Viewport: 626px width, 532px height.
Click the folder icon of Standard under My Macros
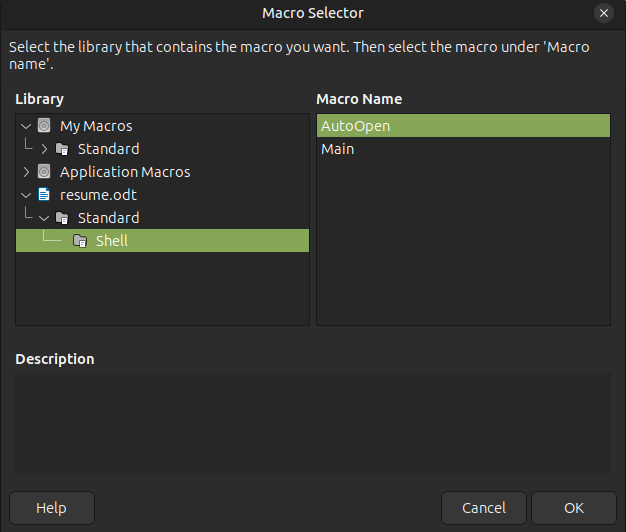click(62, 149)
